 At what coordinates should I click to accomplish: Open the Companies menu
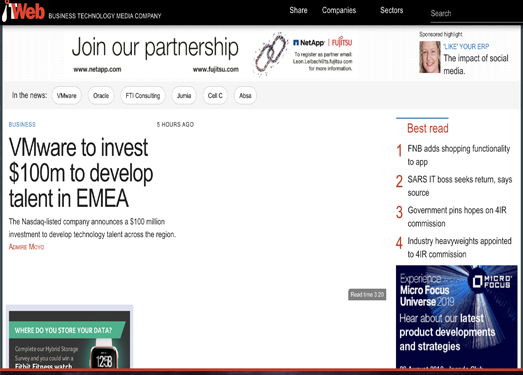[x=339, y=10]
